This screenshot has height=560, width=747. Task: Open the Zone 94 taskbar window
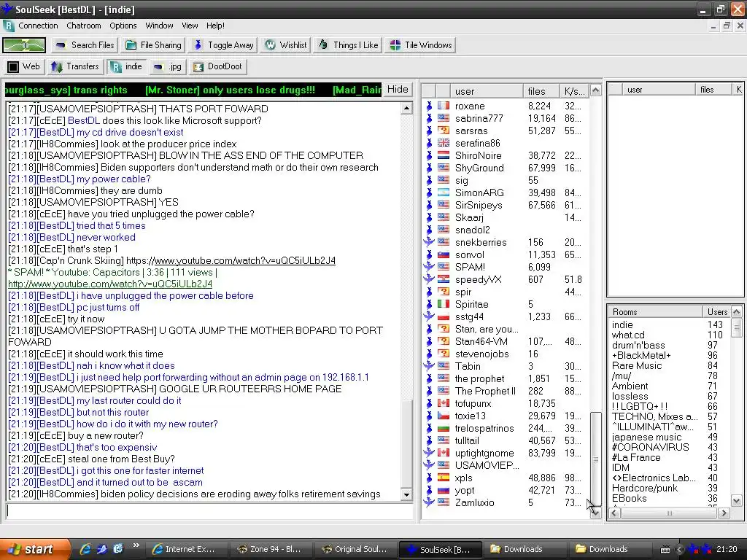[270, 549]
